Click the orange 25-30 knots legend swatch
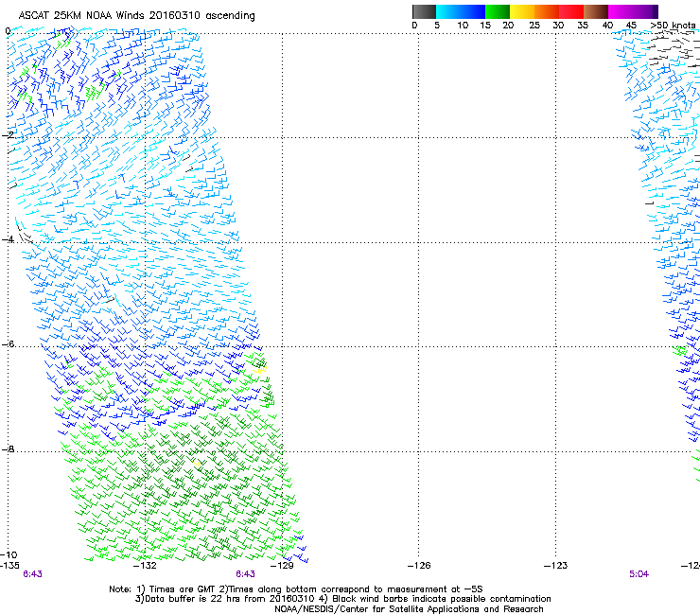The image size is (700, 615). (x=547, y=11)
